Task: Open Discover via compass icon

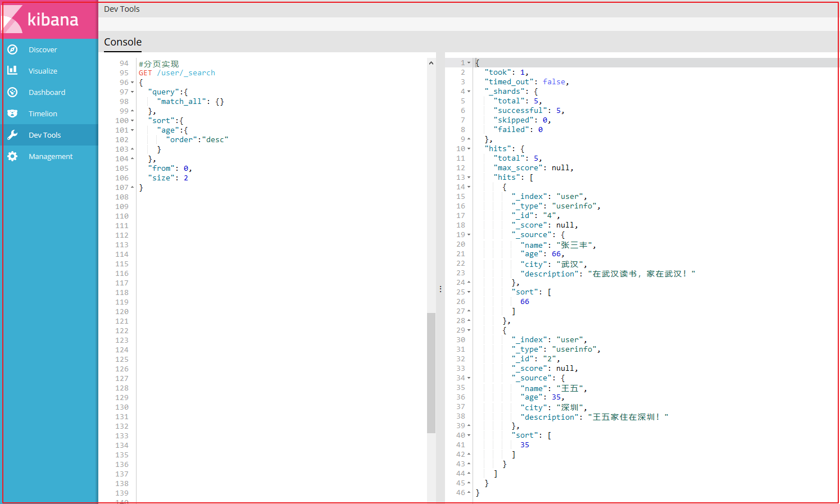Action: coord(12,49)
